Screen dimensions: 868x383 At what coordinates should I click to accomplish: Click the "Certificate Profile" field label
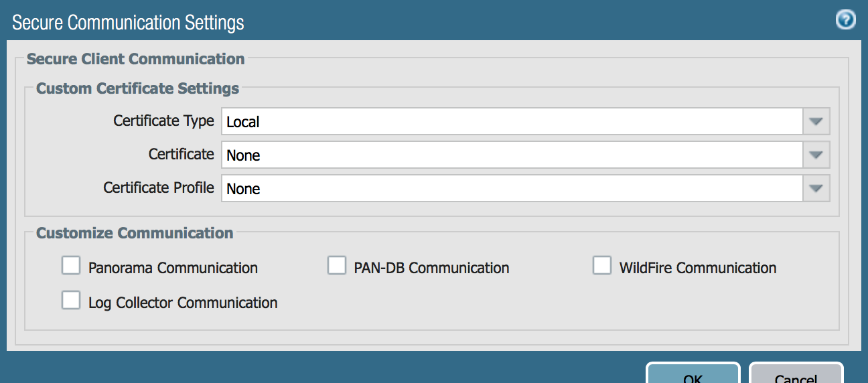point(158,188)
